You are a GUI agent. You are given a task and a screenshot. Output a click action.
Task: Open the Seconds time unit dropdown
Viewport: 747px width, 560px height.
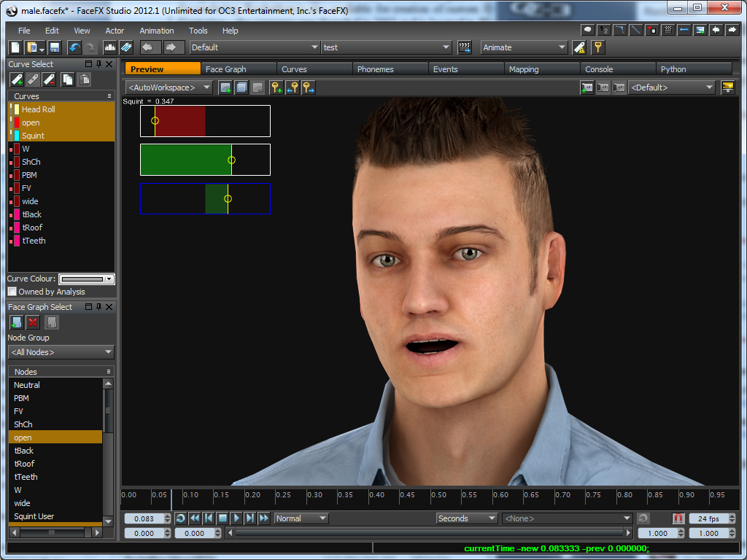pyautogui.click(x=468, y=518)
